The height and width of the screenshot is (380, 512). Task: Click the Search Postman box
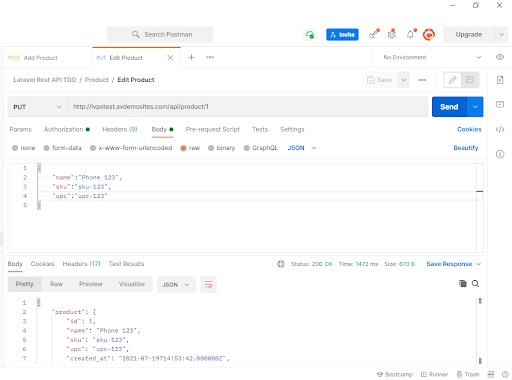(160, 34)
